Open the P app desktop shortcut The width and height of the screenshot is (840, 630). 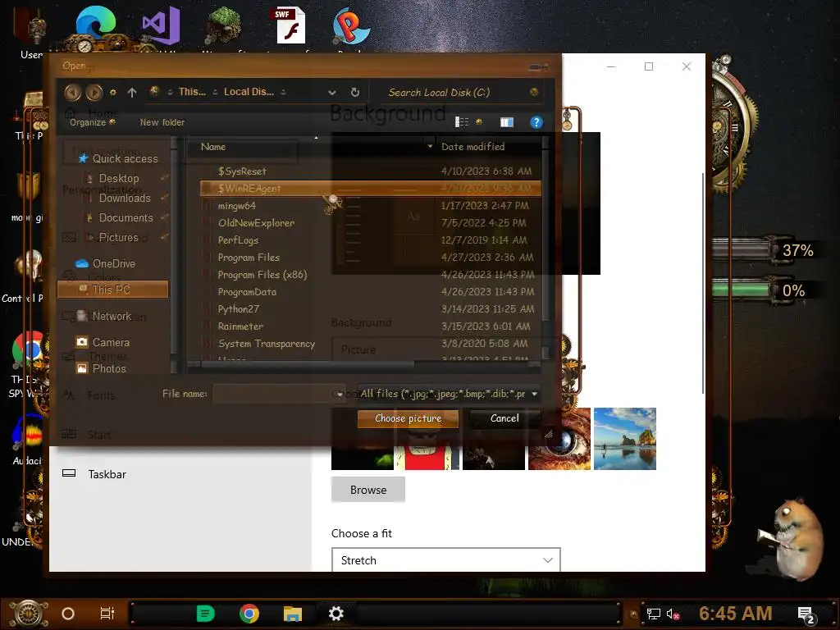(x=351, y=25)
